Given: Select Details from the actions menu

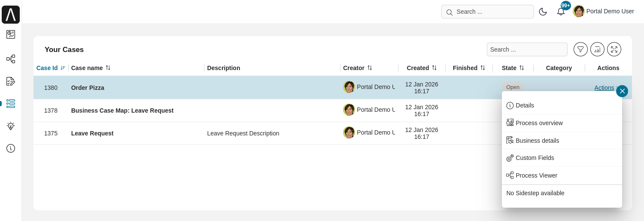Looking at the screenshot, I should [525, 105].
